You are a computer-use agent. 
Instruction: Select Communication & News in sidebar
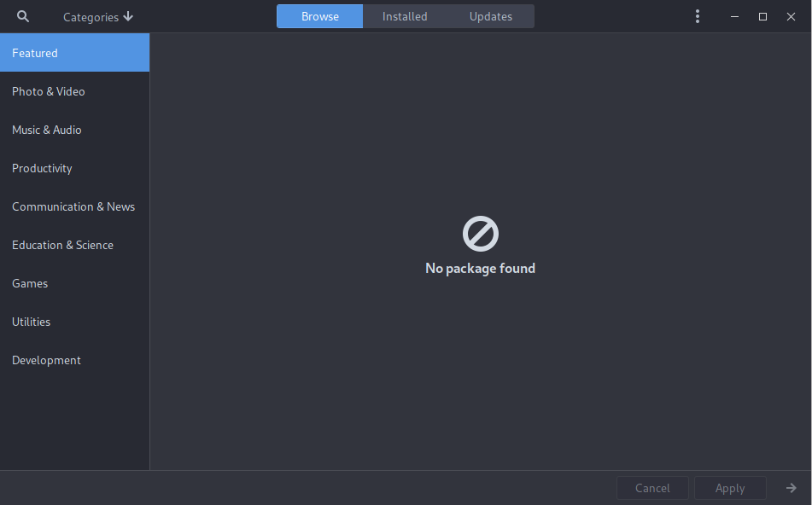pyautogui.click(x=74, y=206)
